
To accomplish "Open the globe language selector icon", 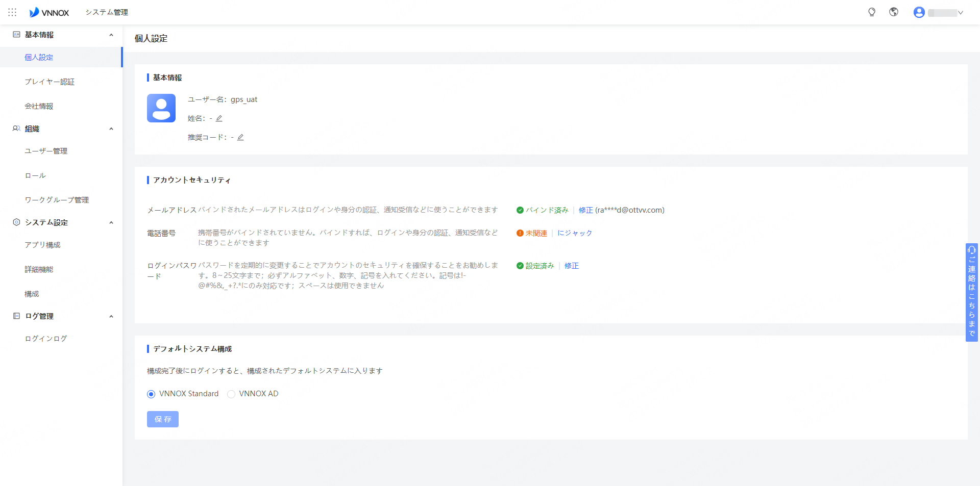I will 894,12.
